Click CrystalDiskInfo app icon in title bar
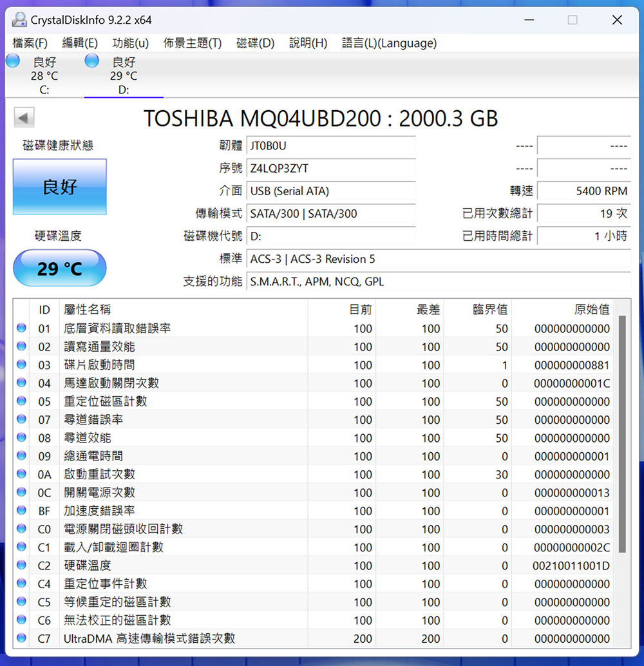 click(x=19, y=20)
